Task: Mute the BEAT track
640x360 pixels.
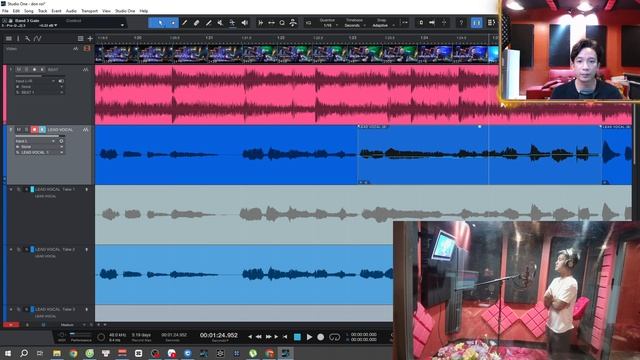Action: tap(18, 70)
